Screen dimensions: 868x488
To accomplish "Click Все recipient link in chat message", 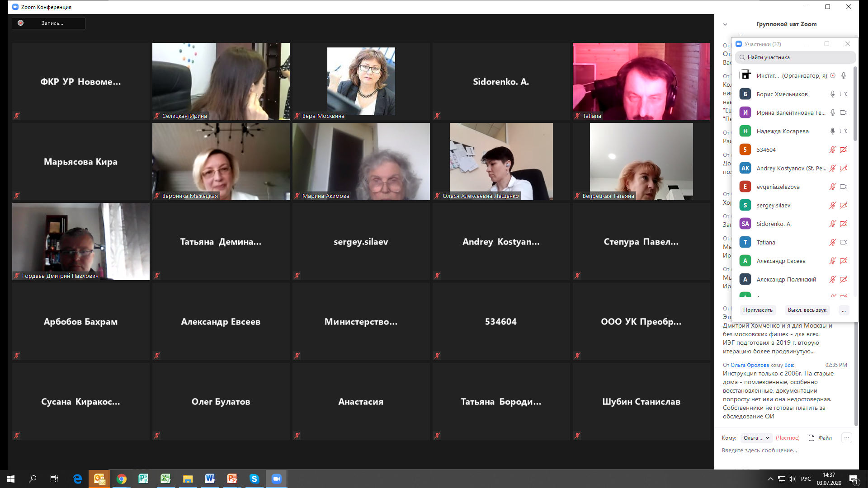I will tap(789, 365).
